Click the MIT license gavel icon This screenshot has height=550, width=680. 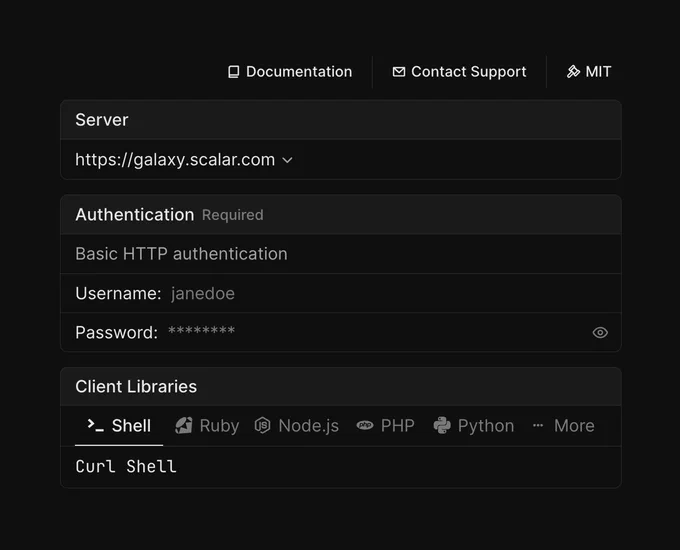click(x=573, y=72)
